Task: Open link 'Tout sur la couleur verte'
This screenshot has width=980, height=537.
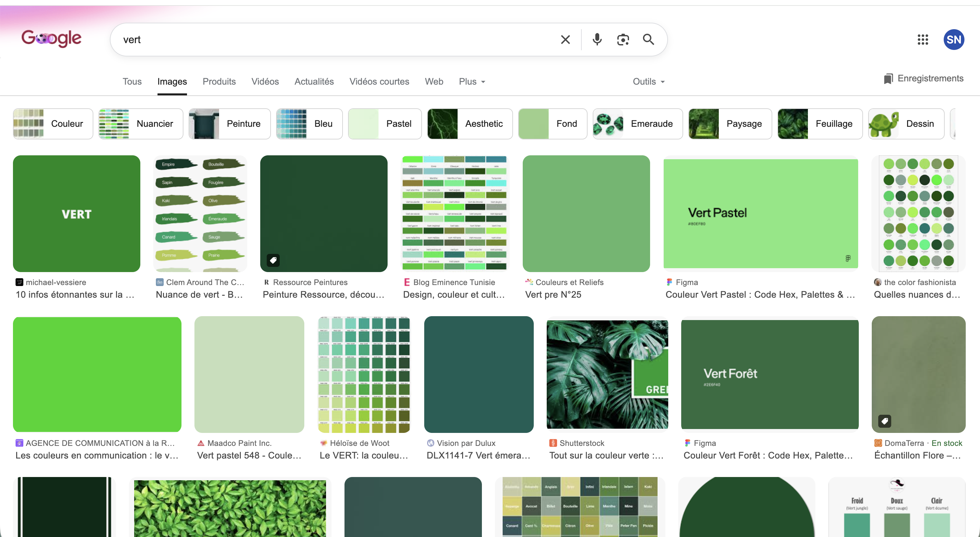Action: tap(606, 456)
